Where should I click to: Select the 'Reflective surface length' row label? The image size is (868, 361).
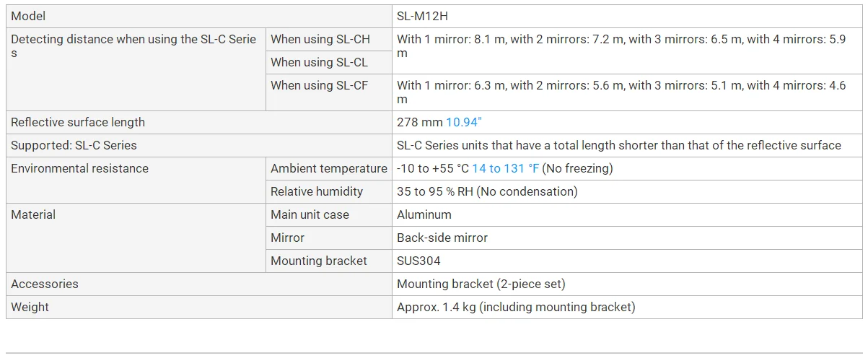[78, 122]
